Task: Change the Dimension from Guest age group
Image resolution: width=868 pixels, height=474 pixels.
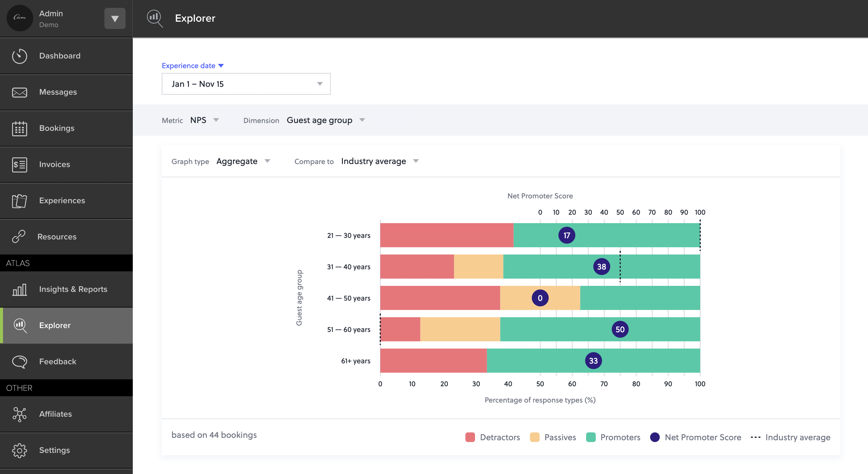Action: coord(326,120)
